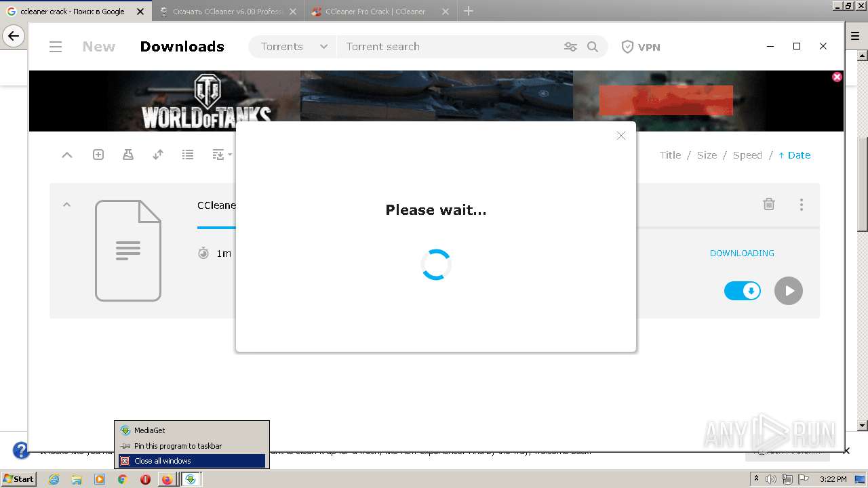Collapse the downloads toolbar chevron
The image size is (868, 488).
(66, 155)
